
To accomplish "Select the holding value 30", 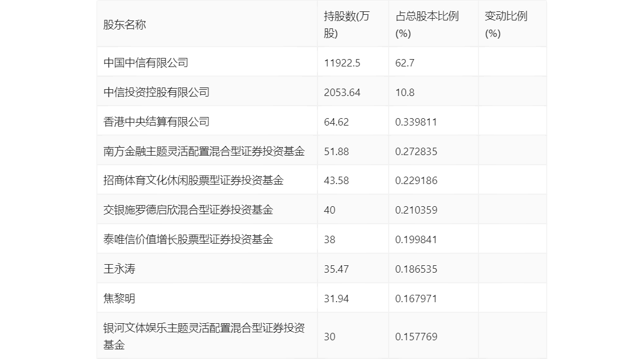I will click(329, 336).
